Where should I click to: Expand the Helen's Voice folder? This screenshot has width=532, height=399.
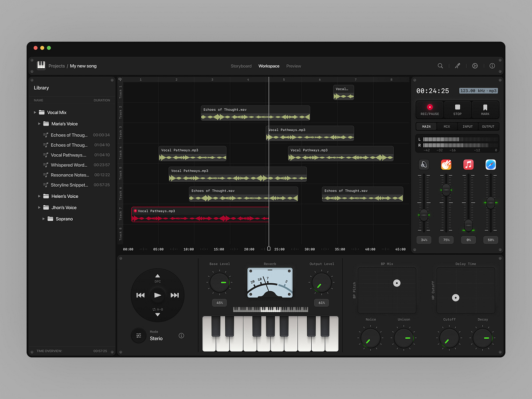tap(39, 196)
